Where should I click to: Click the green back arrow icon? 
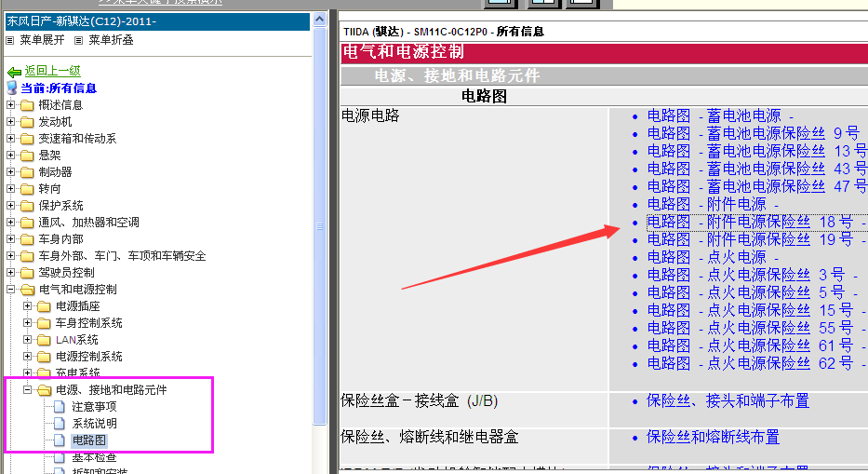(x=14, y=72)
